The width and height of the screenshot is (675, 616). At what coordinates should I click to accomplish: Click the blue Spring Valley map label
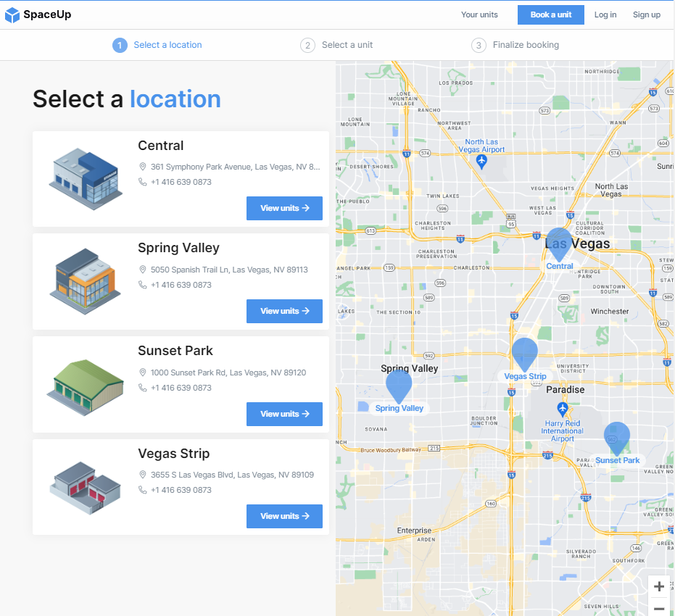(399, 408)
